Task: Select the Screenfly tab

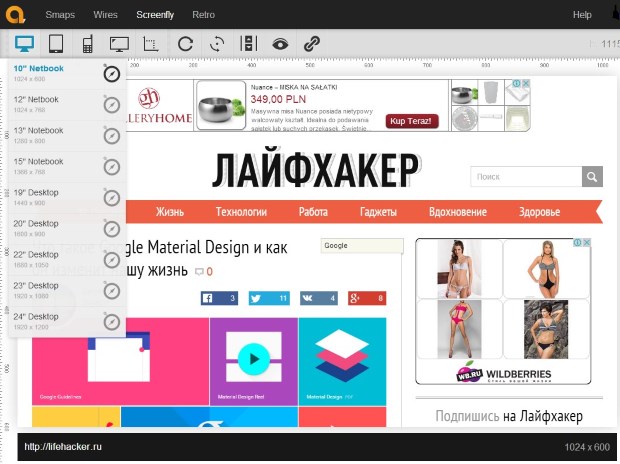Action: [x=155, y=15]
